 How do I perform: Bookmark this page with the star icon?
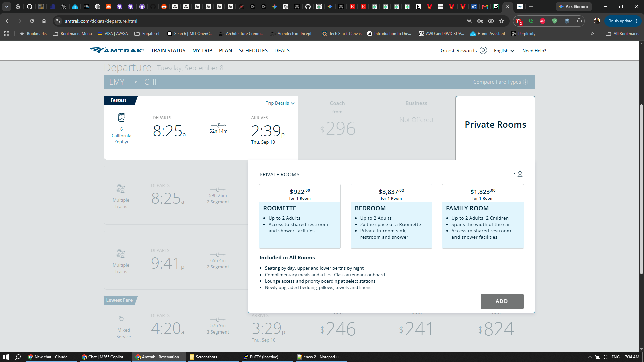tap(502, 21)
